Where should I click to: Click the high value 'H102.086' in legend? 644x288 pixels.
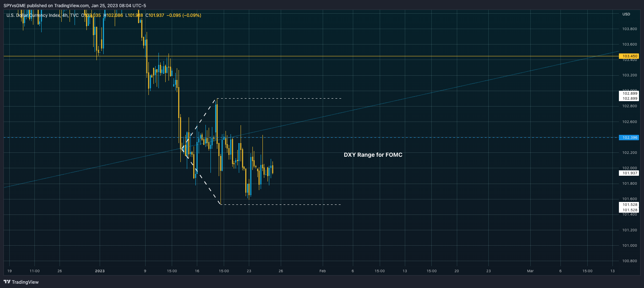point(113,15)
